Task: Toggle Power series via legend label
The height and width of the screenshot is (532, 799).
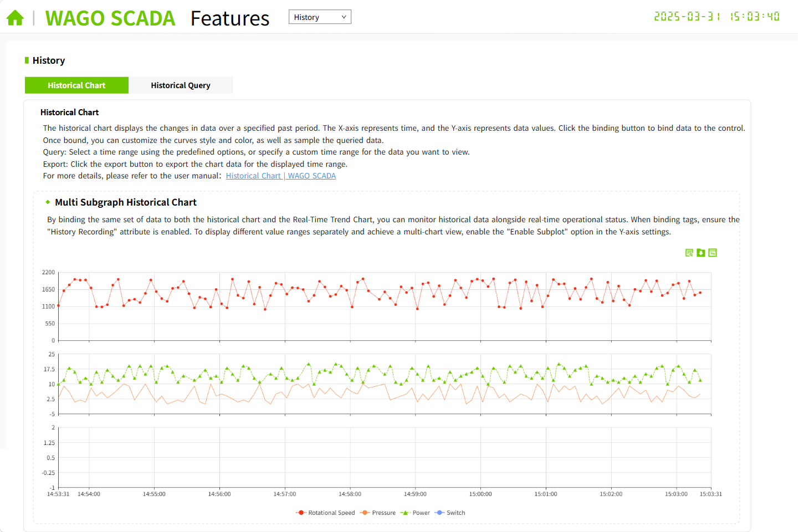Action: click(421, 513)
